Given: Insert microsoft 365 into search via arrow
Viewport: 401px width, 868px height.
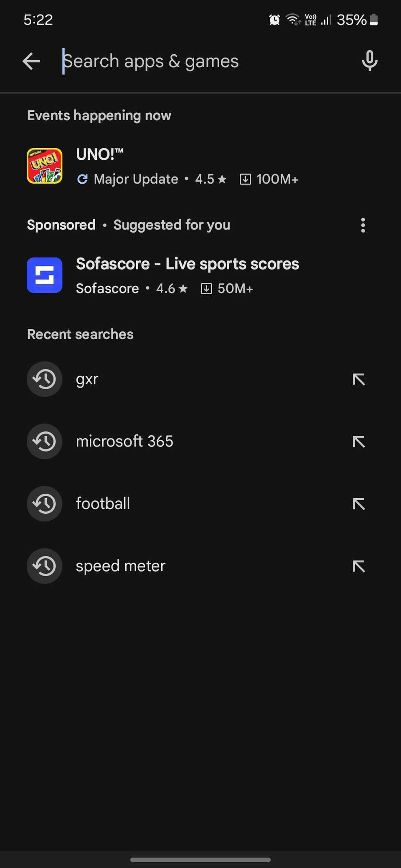Looking at the screenshot, I should [x=359, y=442].
